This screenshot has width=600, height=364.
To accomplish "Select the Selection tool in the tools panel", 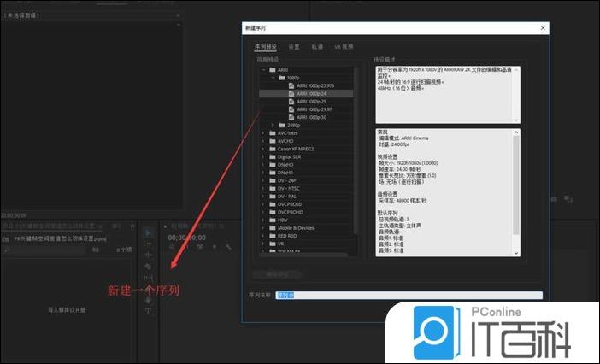I will [x=148, y=232].
